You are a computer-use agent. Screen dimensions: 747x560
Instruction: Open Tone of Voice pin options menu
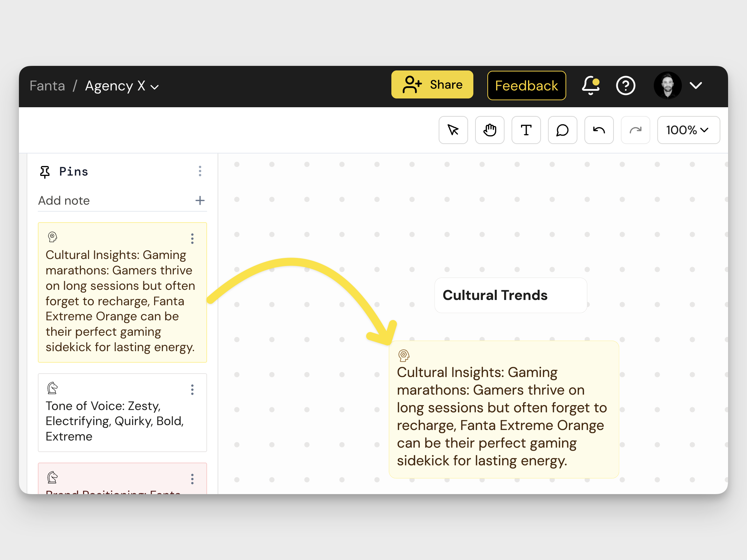coord(192,390)
